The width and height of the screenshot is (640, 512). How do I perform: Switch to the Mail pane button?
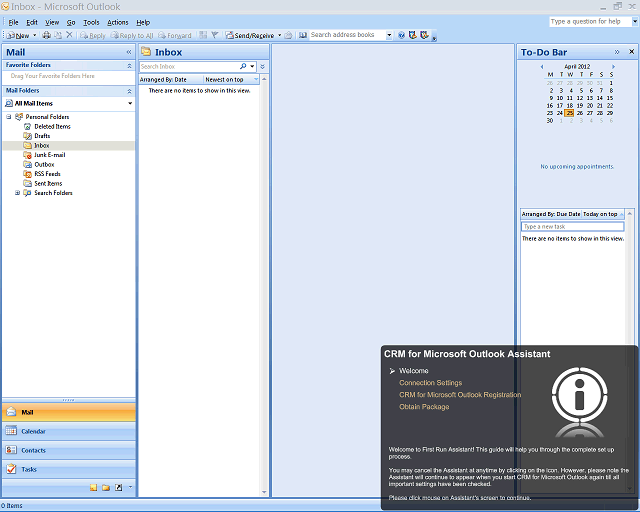(69, 412)
